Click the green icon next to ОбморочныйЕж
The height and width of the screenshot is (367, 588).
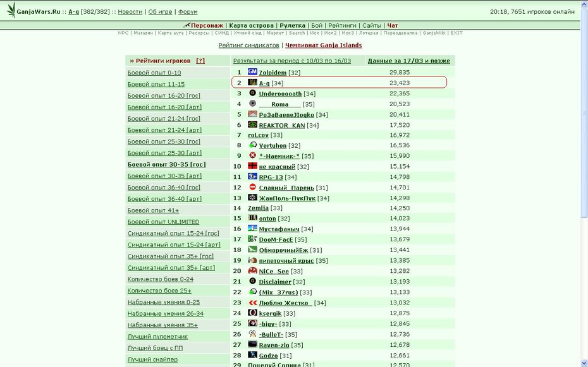[252, 249]
